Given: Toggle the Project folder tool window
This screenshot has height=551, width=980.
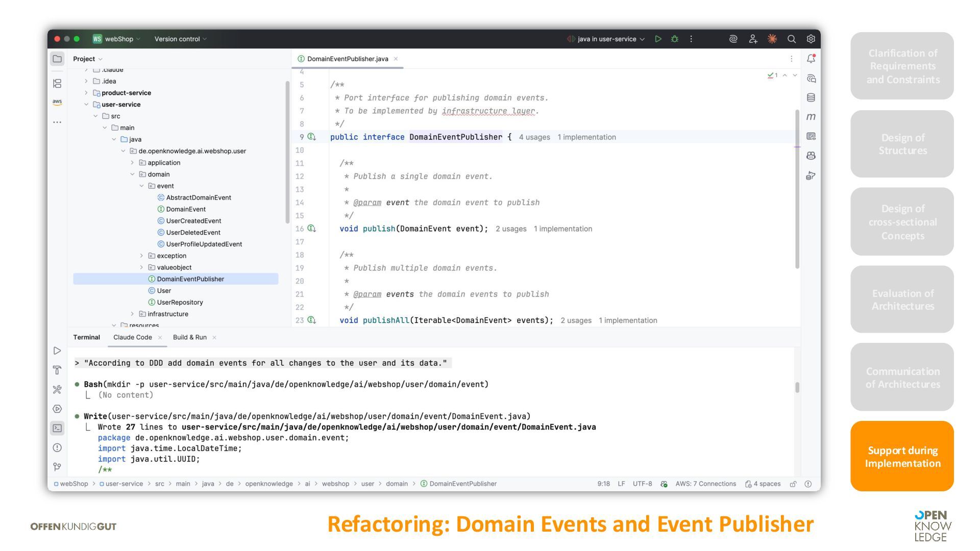Looking at the screenshot, I should tap(57, 59).
